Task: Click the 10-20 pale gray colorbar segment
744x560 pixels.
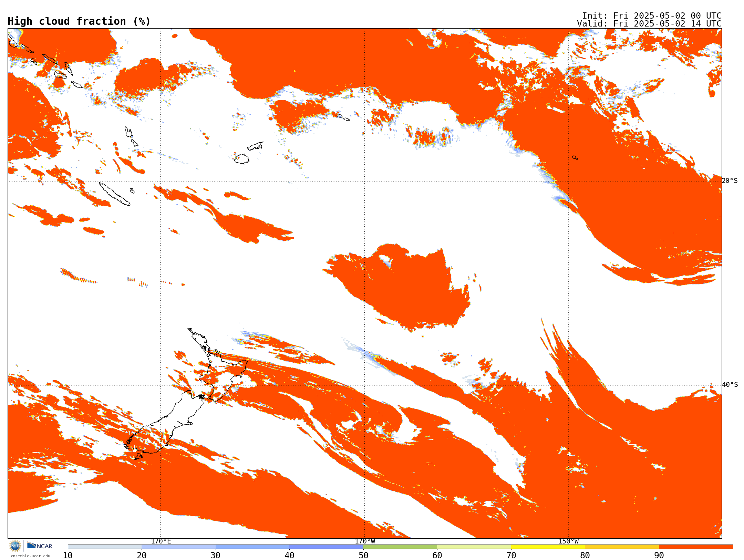Action: pos(105,547)
